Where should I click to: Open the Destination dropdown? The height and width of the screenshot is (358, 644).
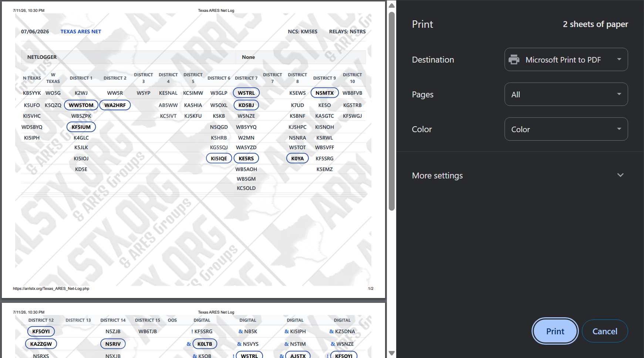point(566,60)
